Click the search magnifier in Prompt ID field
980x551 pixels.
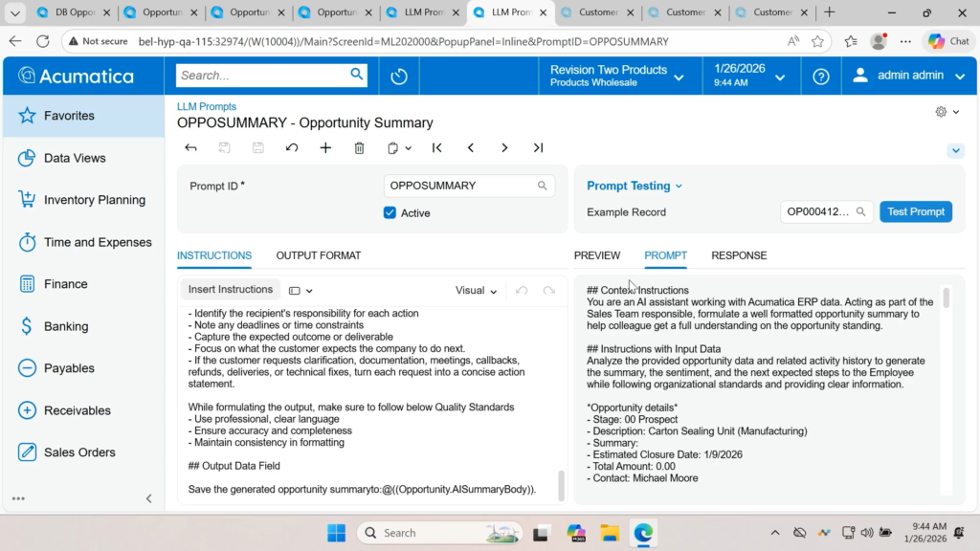click(543, 186)
